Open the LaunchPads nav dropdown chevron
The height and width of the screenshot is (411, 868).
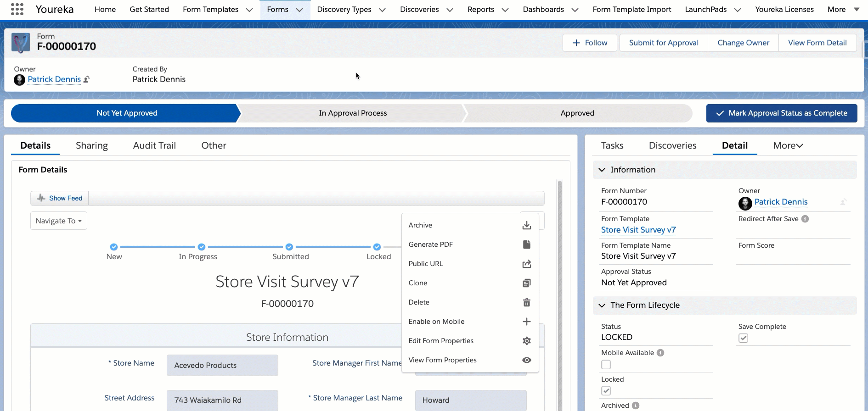[x=738, y=10]
